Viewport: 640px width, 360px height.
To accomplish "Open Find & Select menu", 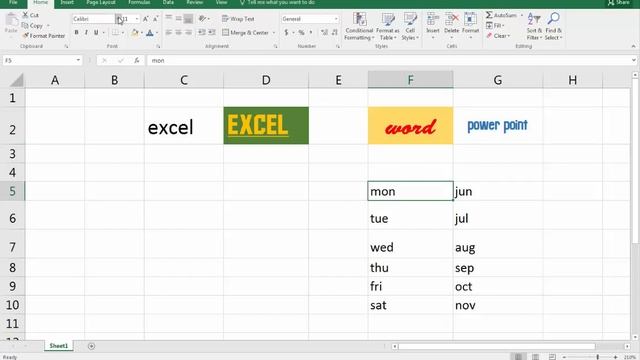I will 553,26.
